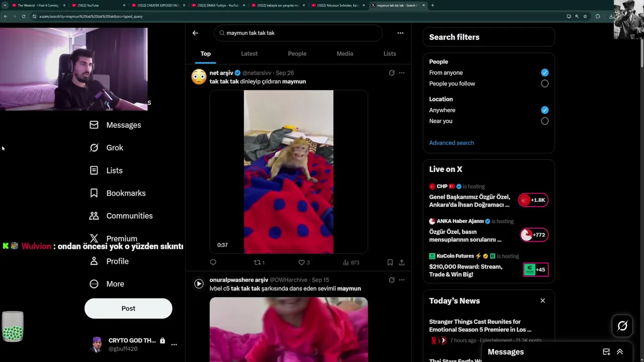
Task: Compose new message in Messages drawer
Action: tap(606, 352)
